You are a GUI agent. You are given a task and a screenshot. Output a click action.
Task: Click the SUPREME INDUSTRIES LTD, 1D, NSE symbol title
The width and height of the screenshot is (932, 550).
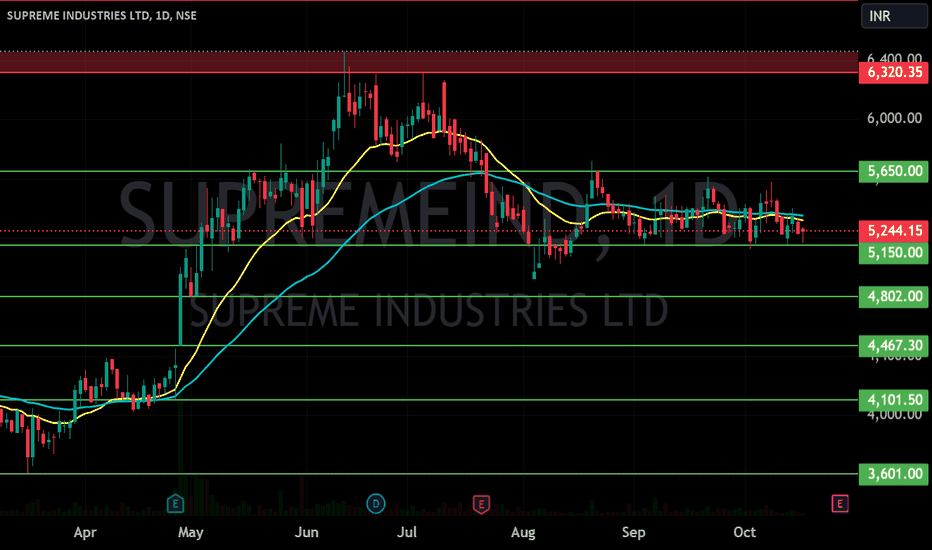coord(102,15)
